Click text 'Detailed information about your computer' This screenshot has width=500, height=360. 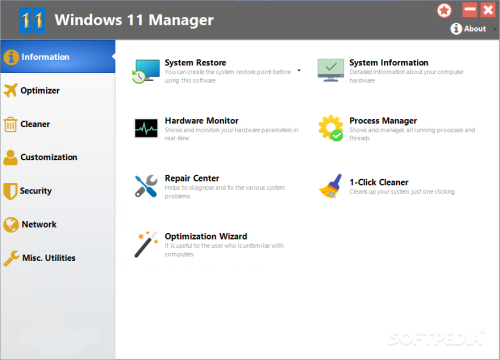point(406,72)
